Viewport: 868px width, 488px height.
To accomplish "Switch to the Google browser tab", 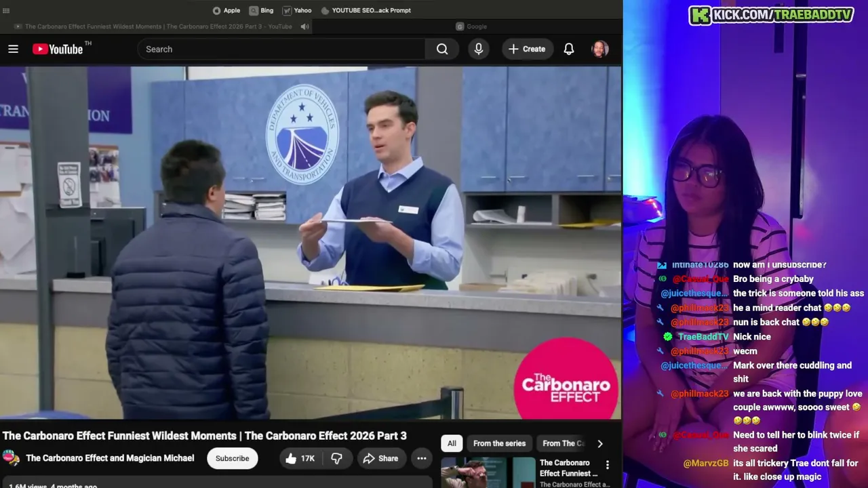I will point(471,26).
